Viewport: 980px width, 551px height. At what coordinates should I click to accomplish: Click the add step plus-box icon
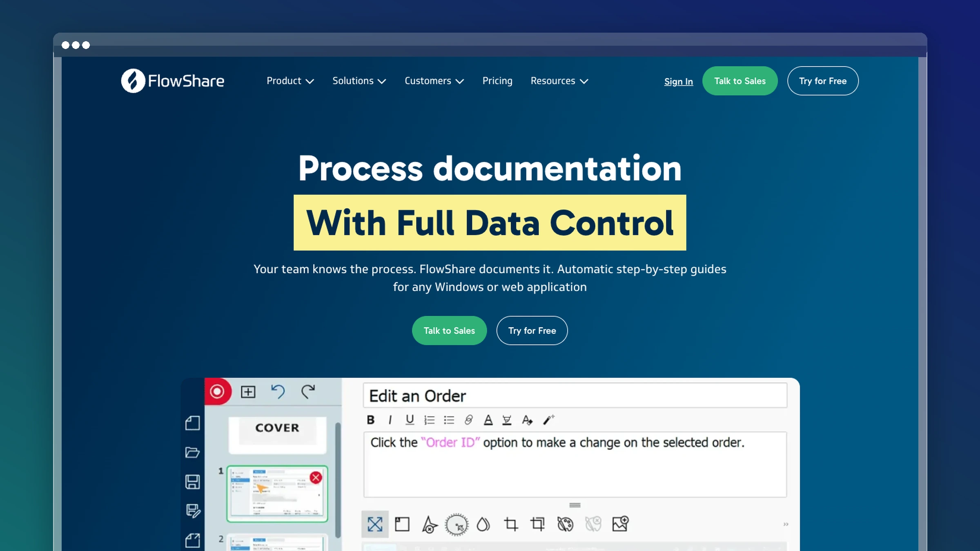(248, 392)
